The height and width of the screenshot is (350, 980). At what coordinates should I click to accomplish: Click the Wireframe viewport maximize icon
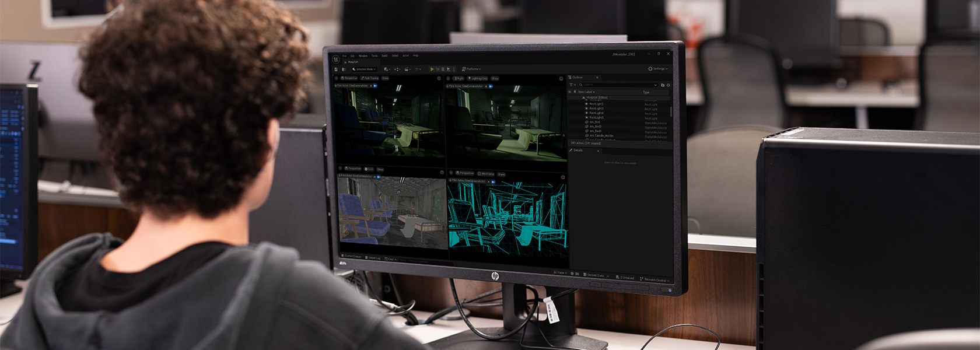pos(563,177)
